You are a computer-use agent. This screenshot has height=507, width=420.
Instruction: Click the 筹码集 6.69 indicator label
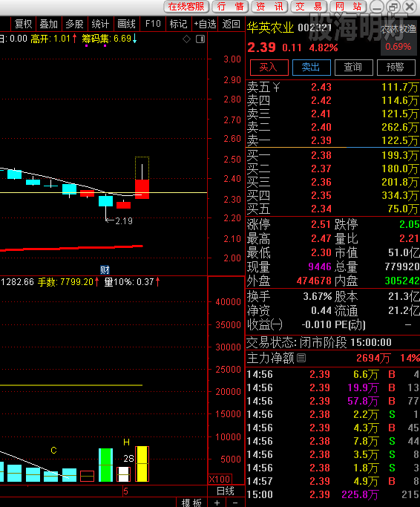point(109,39)
